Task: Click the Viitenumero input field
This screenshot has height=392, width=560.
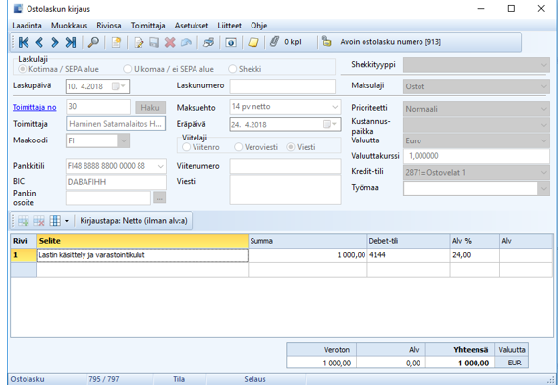Action: (x=285, y=166)
